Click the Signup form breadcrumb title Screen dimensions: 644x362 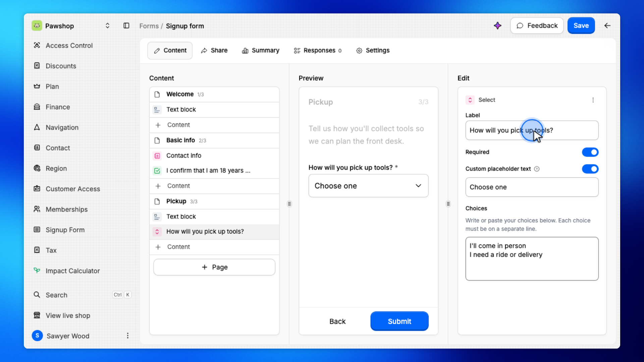pyautogui.click(x=185, y=26)
